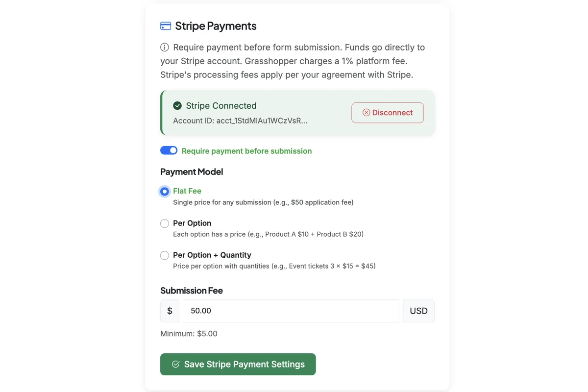Click the Disconnect button
Image resolution: width=588 pixels, height=392 pixels.
coord(388,113)
